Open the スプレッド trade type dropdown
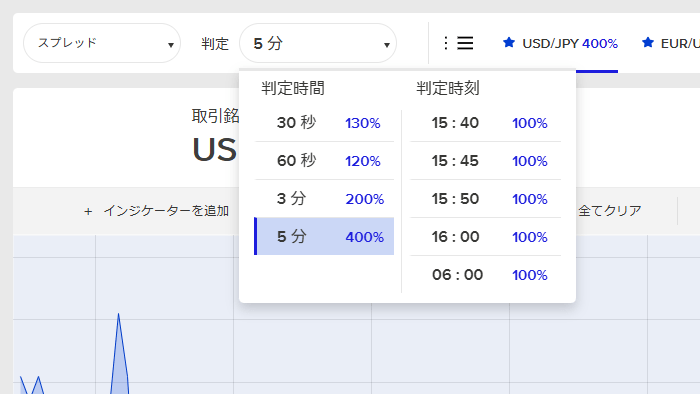This screenshot has width=700, height=394. click(x=102, y=43)
